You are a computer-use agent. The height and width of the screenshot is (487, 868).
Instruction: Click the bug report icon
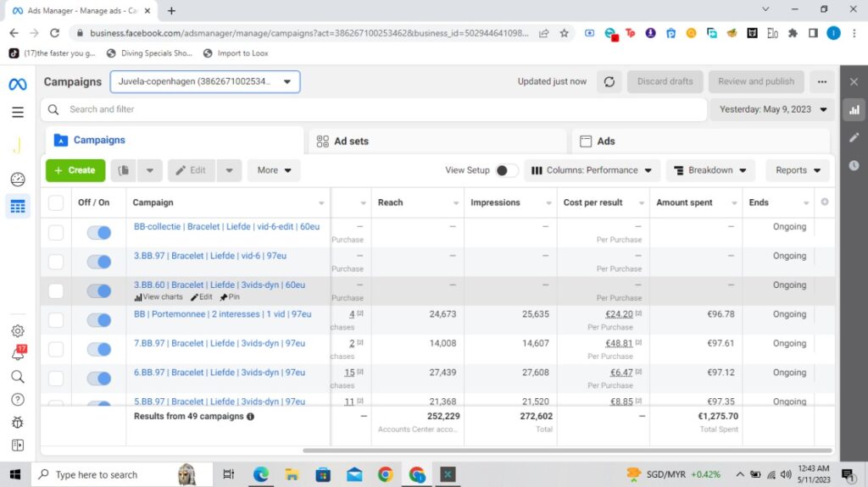click(x=18, y=423)
